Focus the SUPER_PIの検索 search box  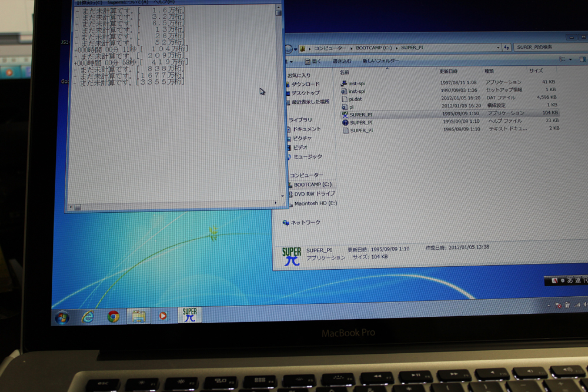click(x=550, y=47)
